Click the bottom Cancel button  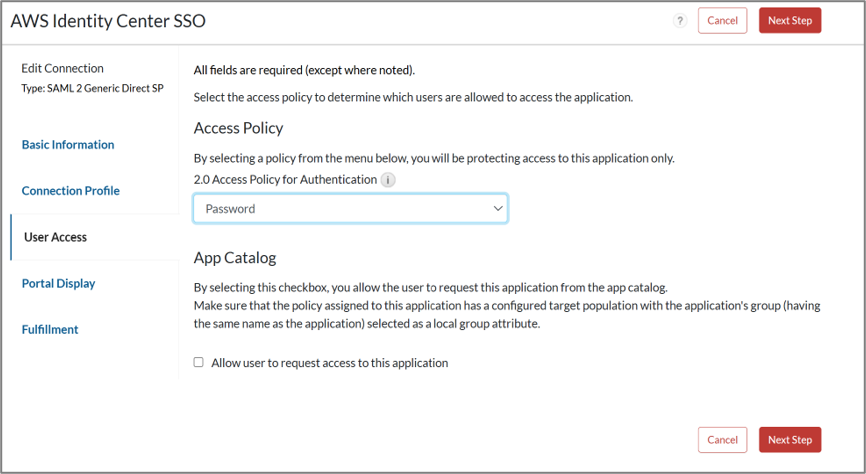pyautogui.click(x=722, y=440)
